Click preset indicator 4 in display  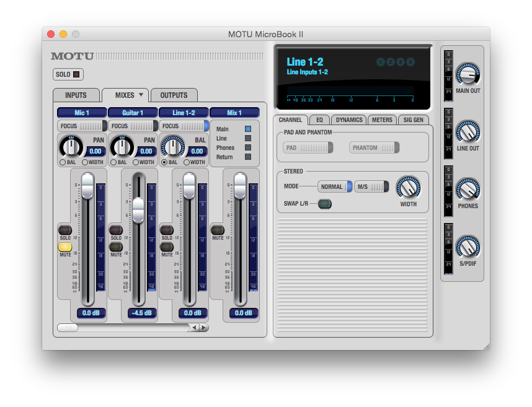(410, 62)
